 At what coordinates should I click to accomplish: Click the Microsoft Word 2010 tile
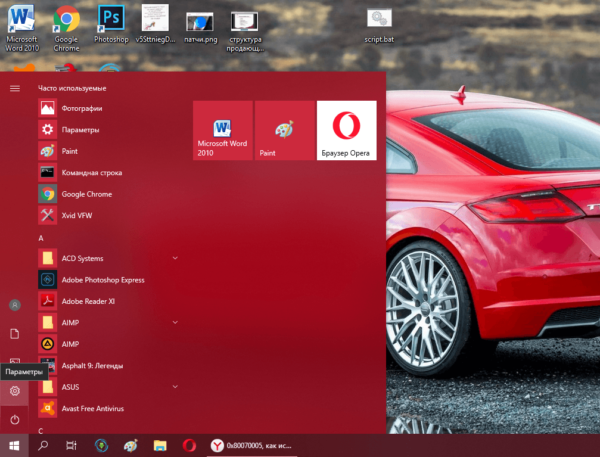pos(223,131)
